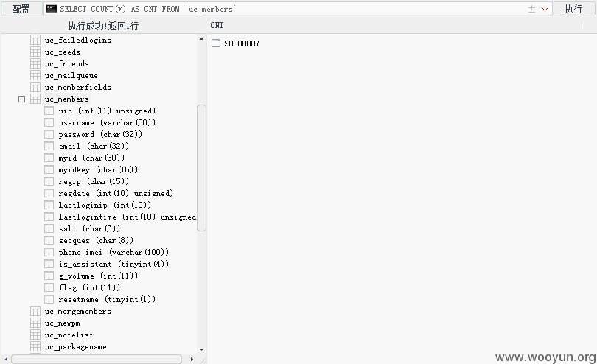
Task: Click the column icon beside phone_imei
Action: click(49, 253)
